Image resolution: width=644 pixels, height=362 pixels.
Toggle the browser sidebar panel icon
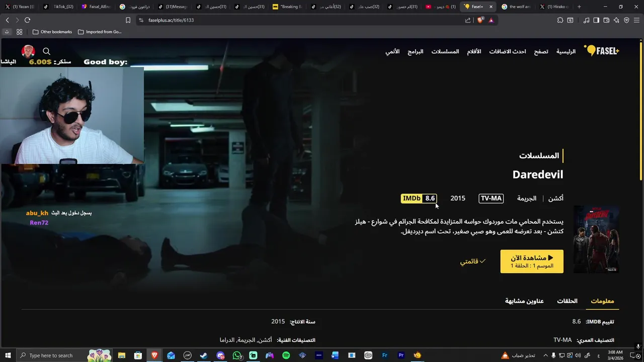pos(596,20)
